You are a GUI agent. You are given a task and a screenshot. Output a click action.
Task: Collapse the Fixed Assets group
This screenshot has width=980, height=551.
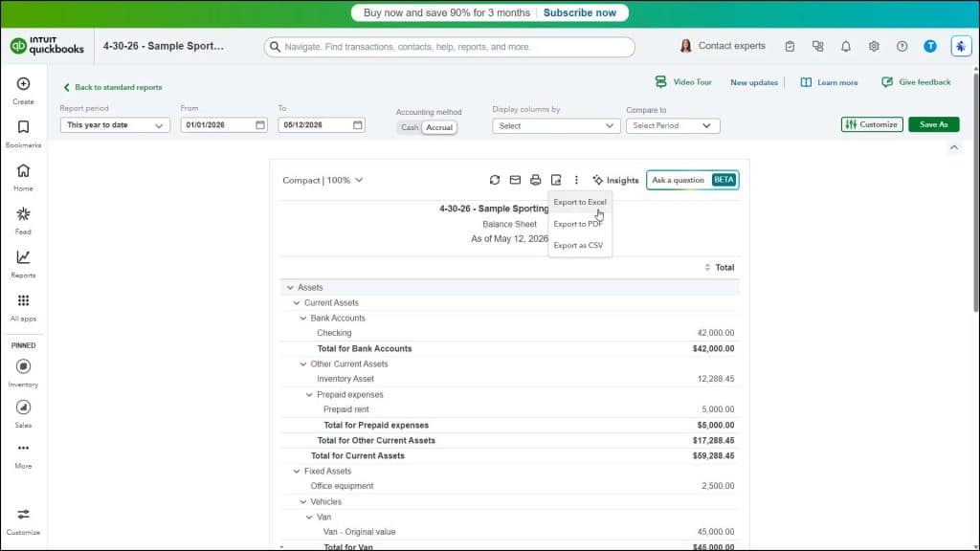297,471
